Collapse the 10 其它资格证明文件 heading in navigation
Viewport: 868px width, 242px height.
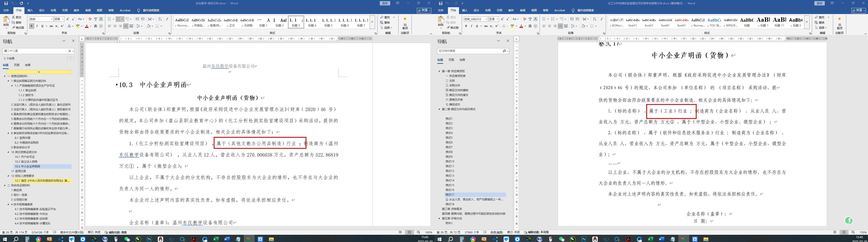pyautogui.click(x=8, y=152)
